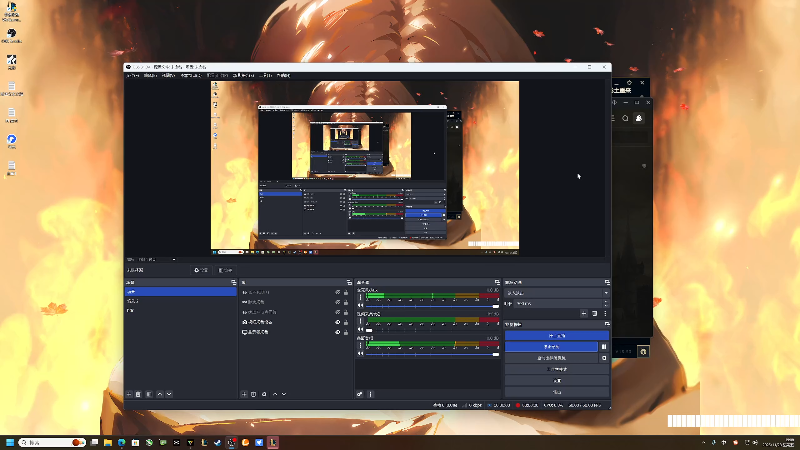
Task: Open the scene transition type dropdown
Action: [557, 293]
